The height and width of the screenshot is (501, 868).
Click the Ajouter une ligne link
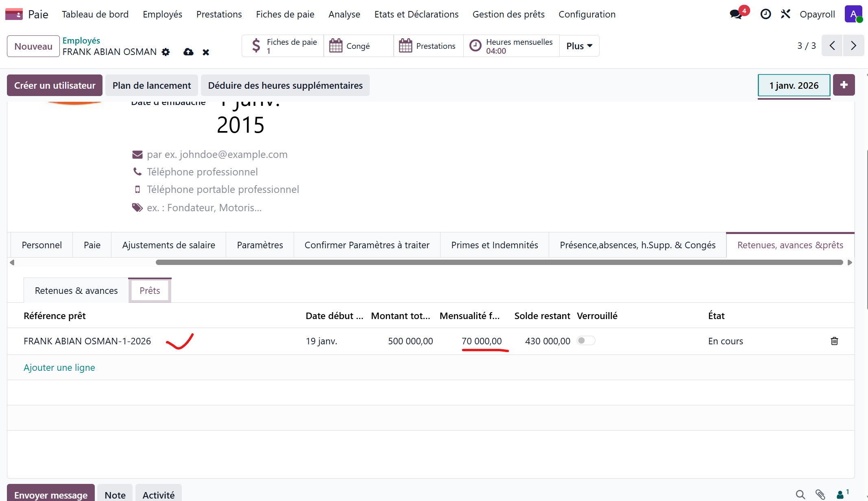click(59, 368)
